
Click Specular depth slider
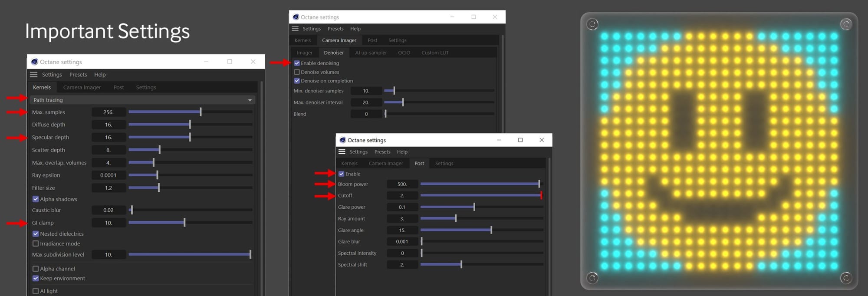click(191, 137)
